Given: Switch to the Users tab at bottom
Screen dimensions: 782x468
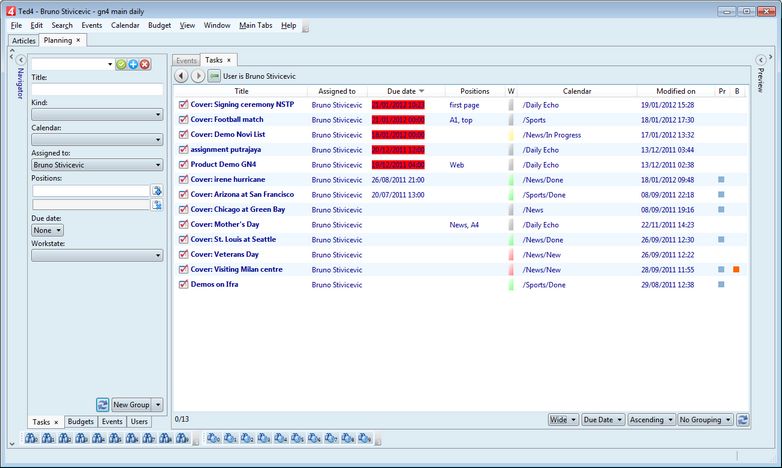Looking at the screenshot, I should pos(139,422).
